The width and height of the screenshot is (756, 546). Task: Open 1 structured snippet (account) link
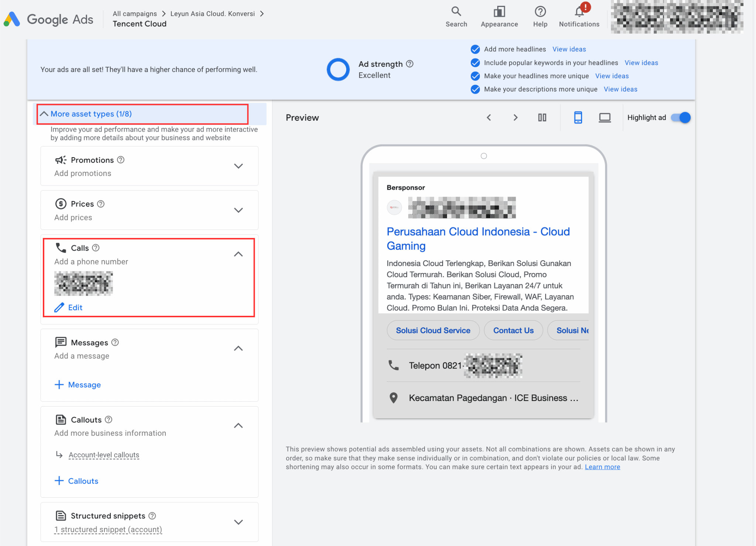[x=108, y=529]
